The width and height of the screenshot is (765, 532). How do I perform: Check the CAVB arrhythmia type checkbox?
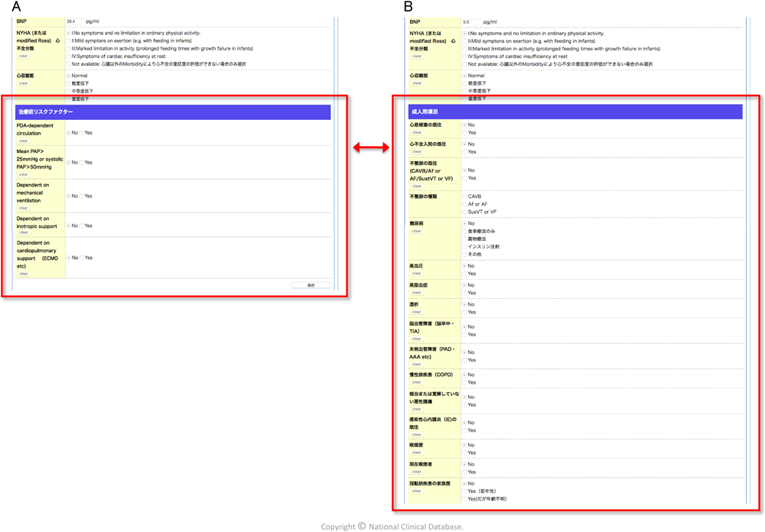click(x=464, y=196)
